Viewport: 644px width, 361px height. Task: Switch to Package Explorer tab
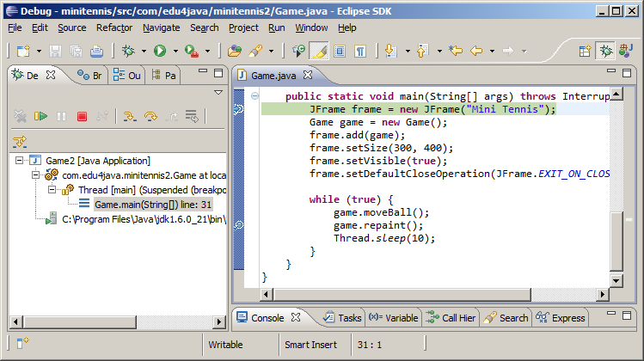[x=164, y=76]
